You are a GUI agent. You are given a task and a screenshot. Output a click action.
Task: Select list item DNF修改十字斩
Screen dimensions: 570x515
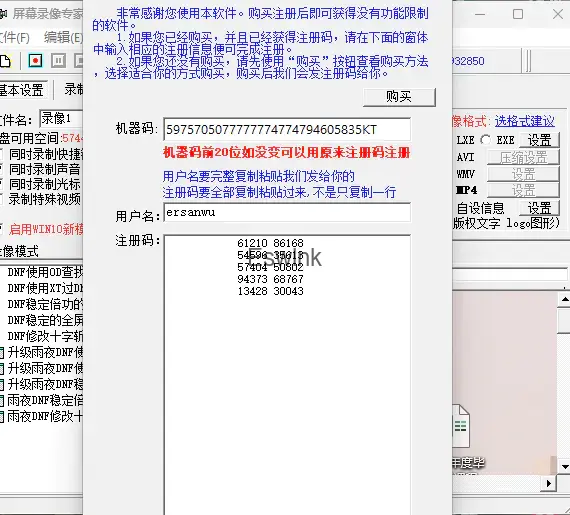pos(45,336)
